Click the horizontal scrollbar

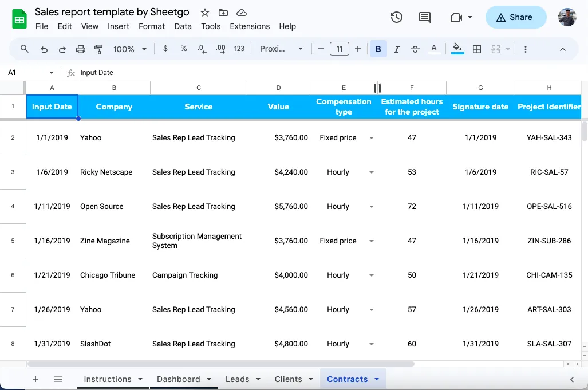click(x=221, y=364)
